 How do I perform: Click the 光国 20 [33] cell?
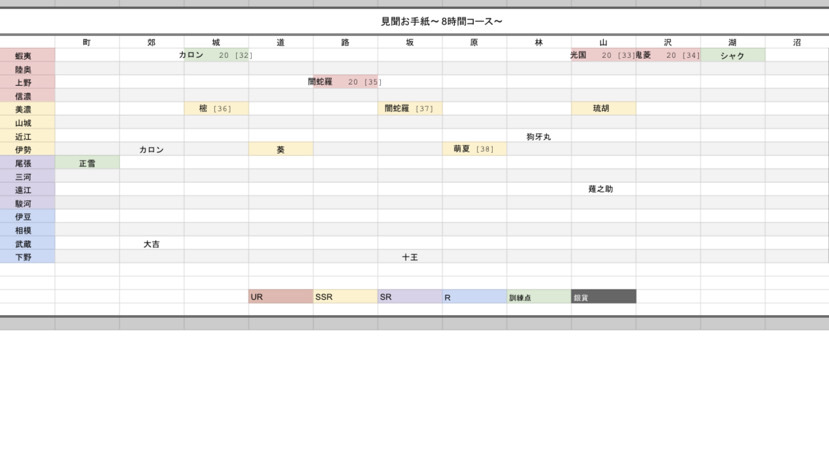pyautogui.click(x=603, y=55)
